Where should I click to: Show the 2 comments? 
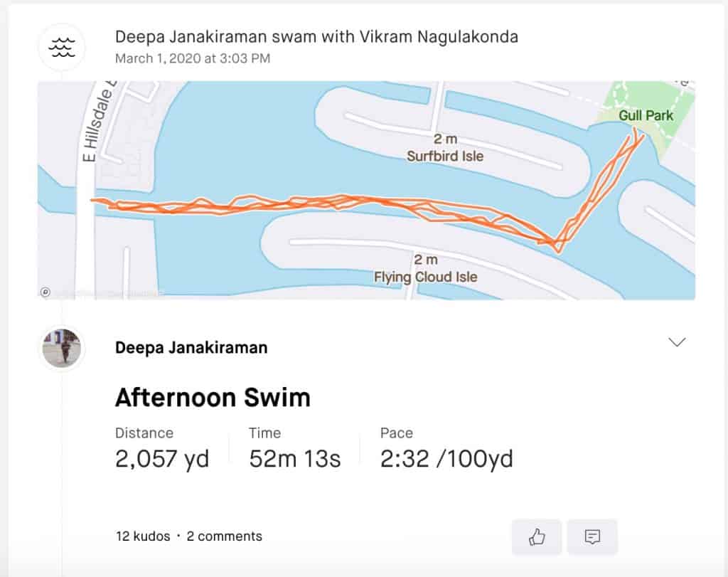coord(224,536)
